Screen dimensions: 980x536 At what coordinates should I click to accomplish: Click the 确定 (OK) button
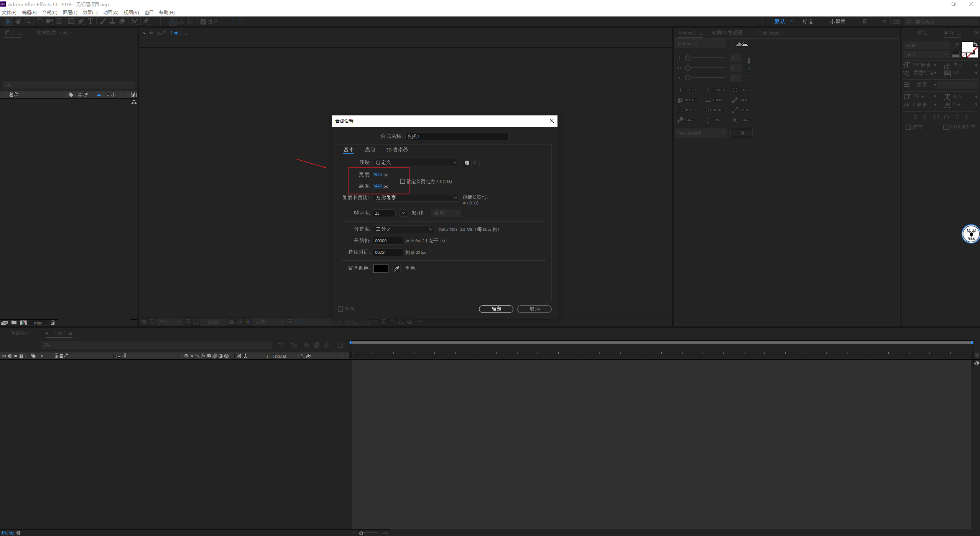click(496, 309)
